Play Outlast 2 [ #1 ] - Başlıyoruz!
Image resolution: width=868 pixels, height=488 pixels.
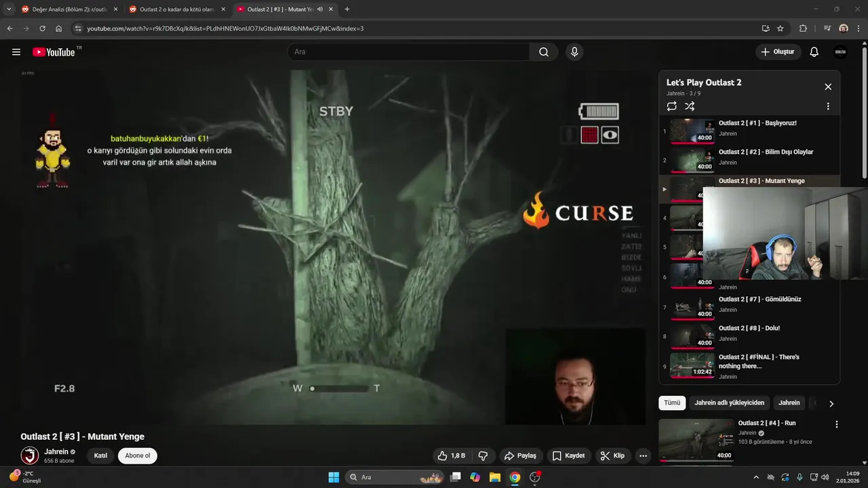tap(749, 131)
